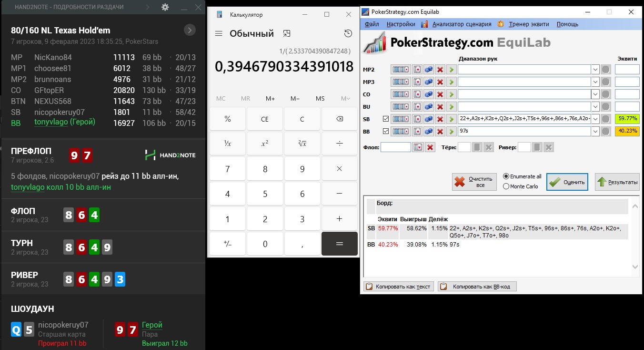Viewport: 644px width, 350px height.
Task: Open hand range selector for SB row
Action: tap(401, 119)
